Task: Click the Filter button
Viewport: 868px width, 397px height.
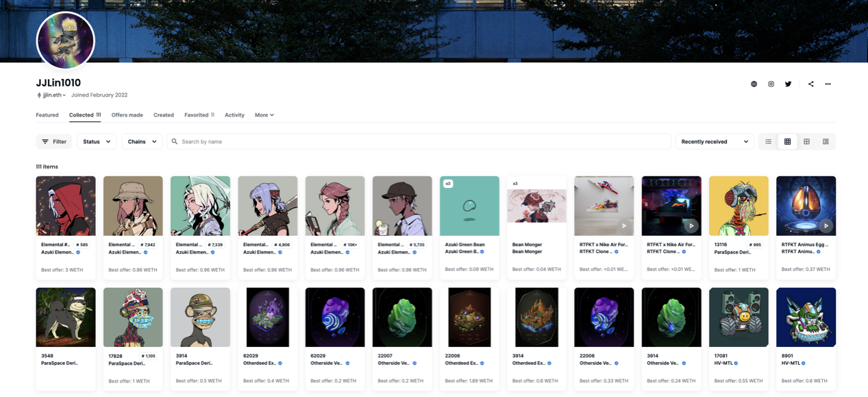Action: 54,142
